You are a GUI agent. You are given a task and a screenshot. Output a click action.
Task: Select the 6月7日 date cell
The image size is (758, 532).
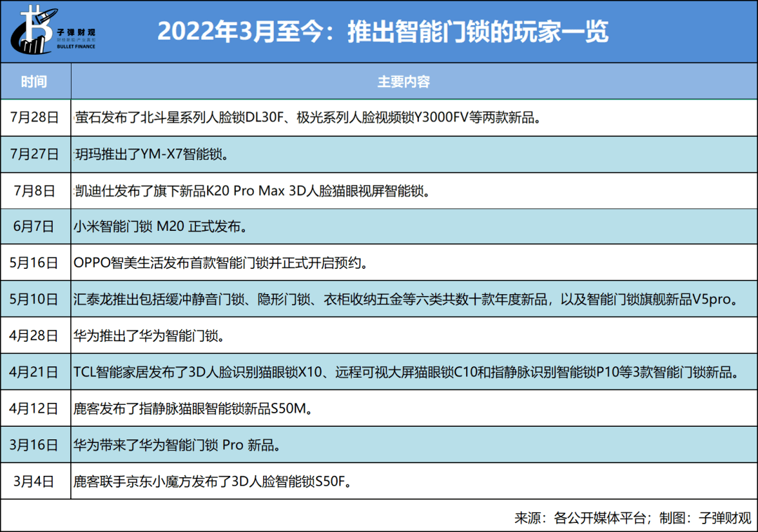tap(34, 226)
